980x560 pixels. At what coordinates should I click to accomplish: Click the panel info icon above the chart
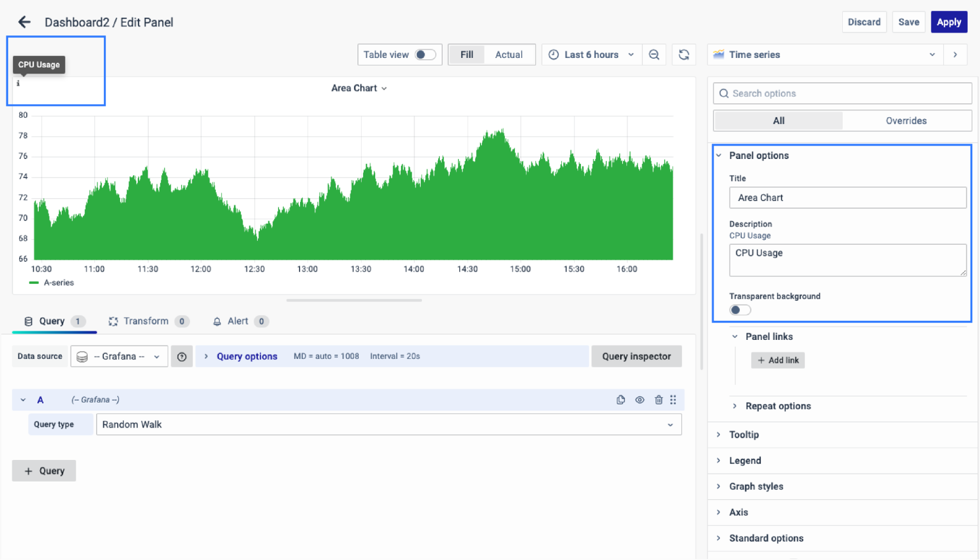point(18,83)
